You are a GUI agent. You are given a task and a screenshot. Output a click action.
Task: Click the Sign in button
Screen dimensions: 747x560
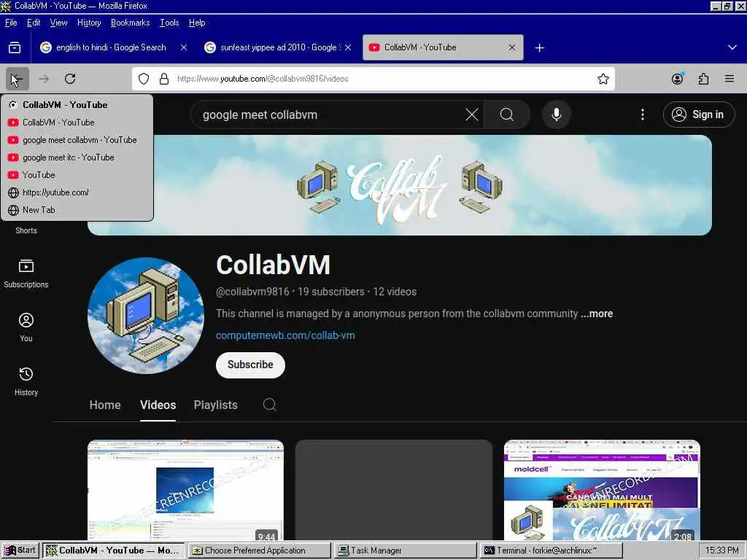[x=698, y=114]
